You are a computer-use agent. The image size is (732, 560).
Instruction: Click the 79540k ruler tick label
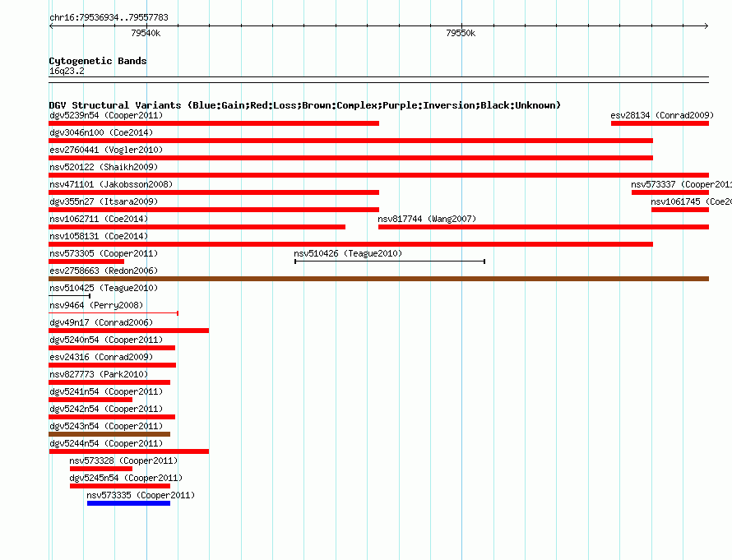(x=146, y=33)
